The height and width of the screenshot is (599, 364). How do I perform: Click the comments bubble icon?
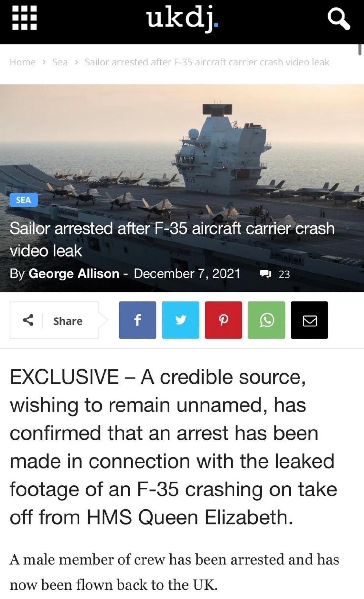[x=265, y=274]
